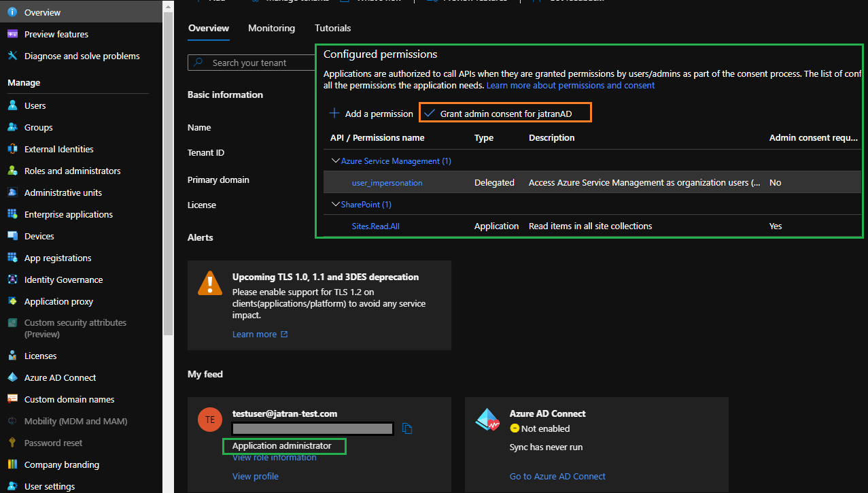Click the Primary domain label
The image size is (868, 493).
[218, 180]
